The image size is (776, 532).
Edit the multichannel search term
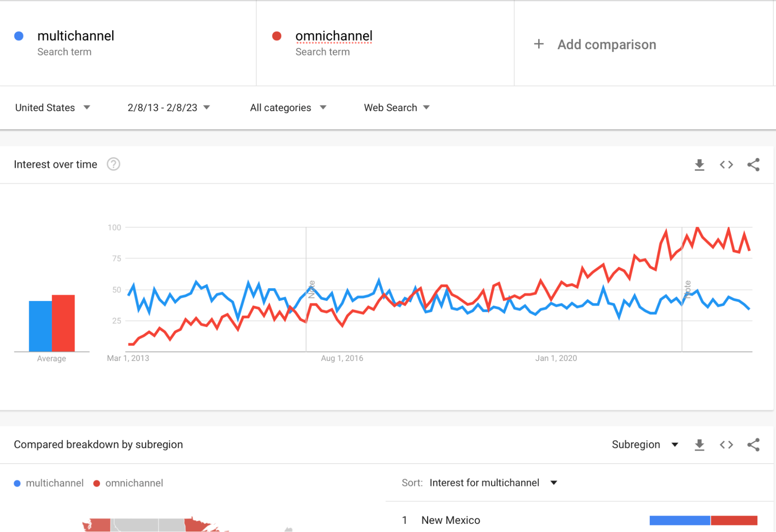pyautogui.click(x=76, y=36)
